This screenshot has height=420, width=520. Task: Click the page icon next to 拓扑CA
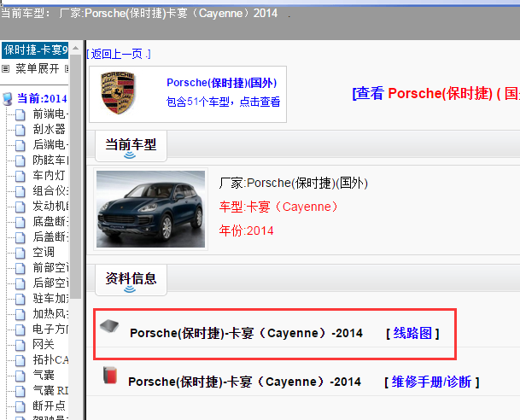(20, 360)
